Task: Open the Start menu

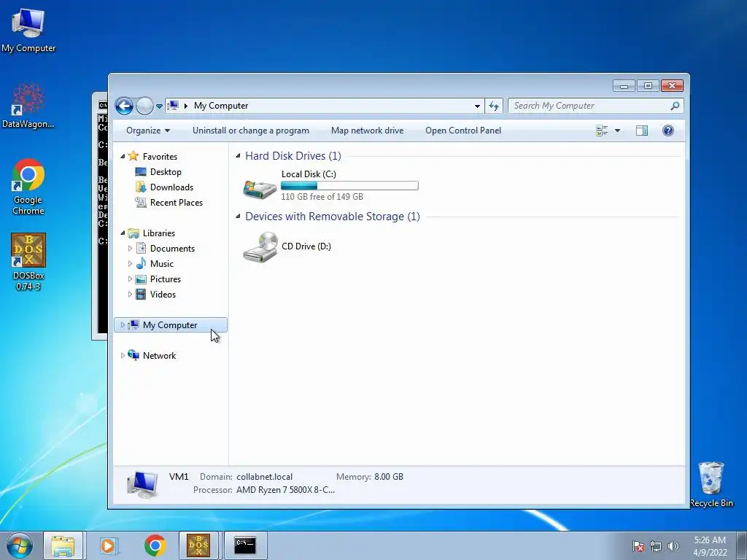Action: pyautogui.click(x=20, y=545)
